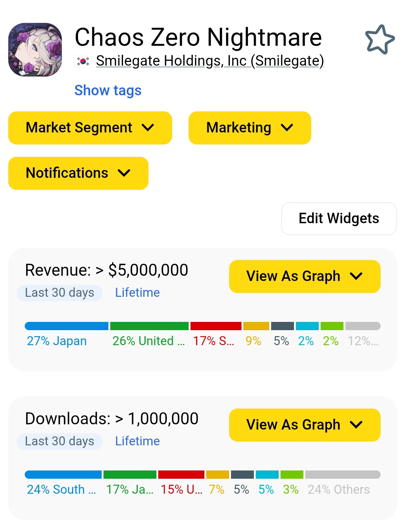Open View As Graph for Revenue

pyautogui.click(x=305, y=277)
